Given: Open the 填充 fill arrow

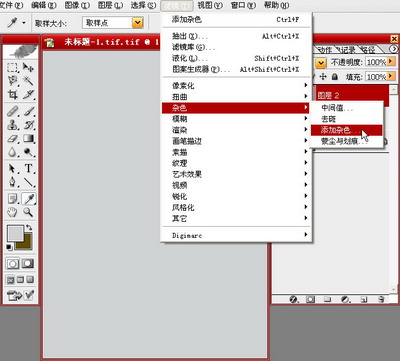Looking at the screenshot, I should [x=390, y=77].
